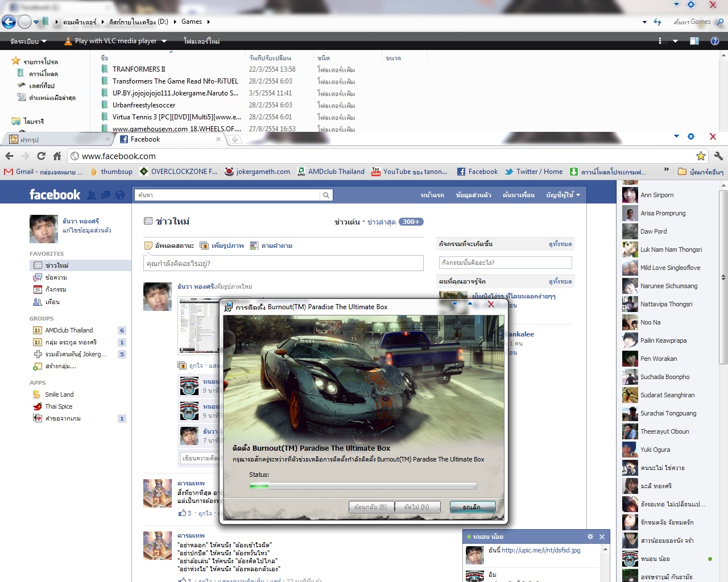This screenshot has height=582, width=728.
Task: Open the YouTube bookmark
Action: click(x=409, y=172)
